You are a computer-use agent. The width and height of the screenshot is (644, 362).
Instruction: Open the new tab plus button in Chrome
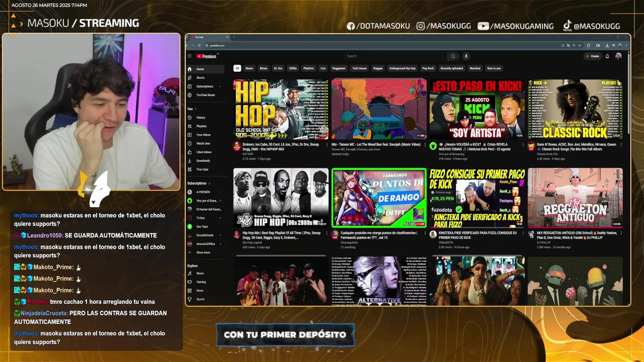click(233, 37)
